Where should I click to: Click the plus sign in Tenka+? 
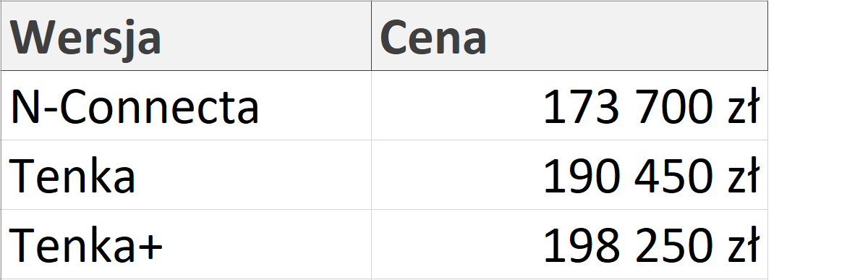click(149, 247)
